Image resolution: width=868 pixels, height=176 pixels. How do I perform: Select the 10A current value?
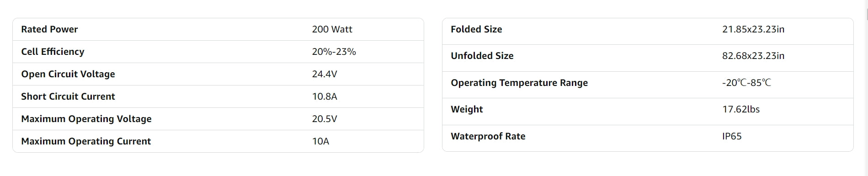(x=320, y=141)
